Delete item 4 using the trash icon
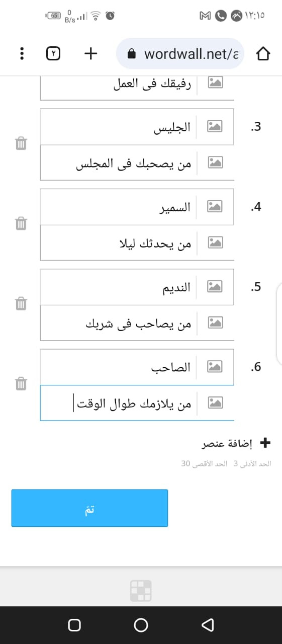Image resolution: width=282 pixels, height=644 pixels. 20,223
